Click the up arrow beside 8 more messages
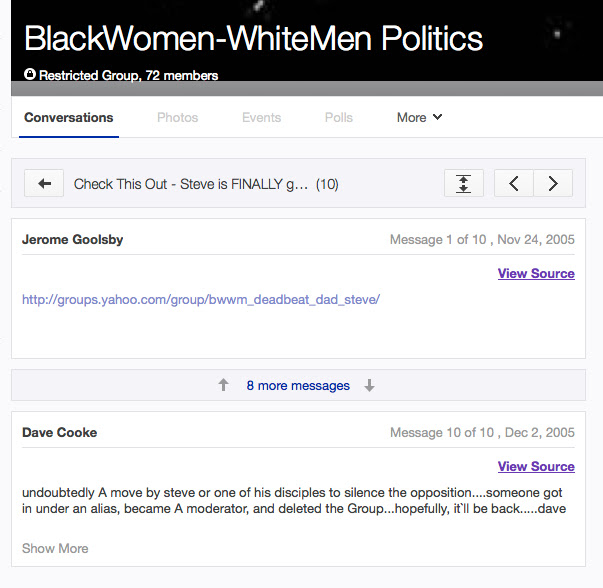 (223, 385)
